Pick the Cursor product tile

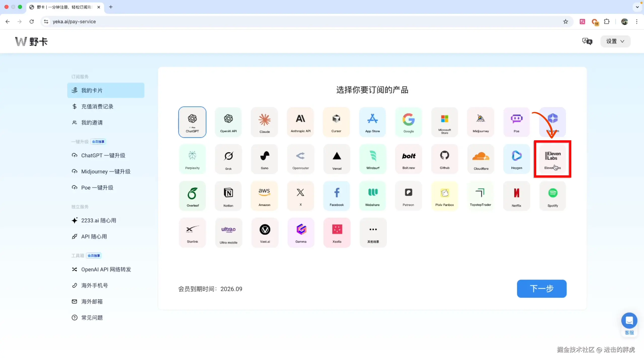336,122
